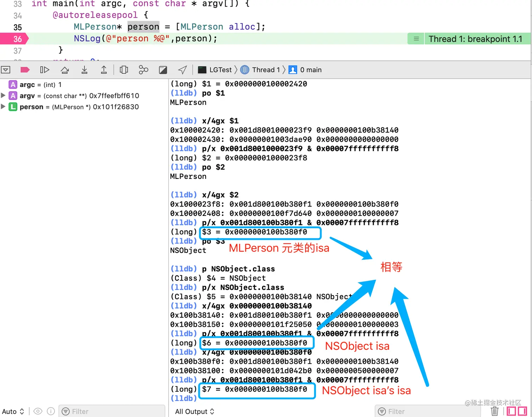
Task: Click the Thread 1 breakpoint 1.1 annotation
Action: click(x=475, y=39)
